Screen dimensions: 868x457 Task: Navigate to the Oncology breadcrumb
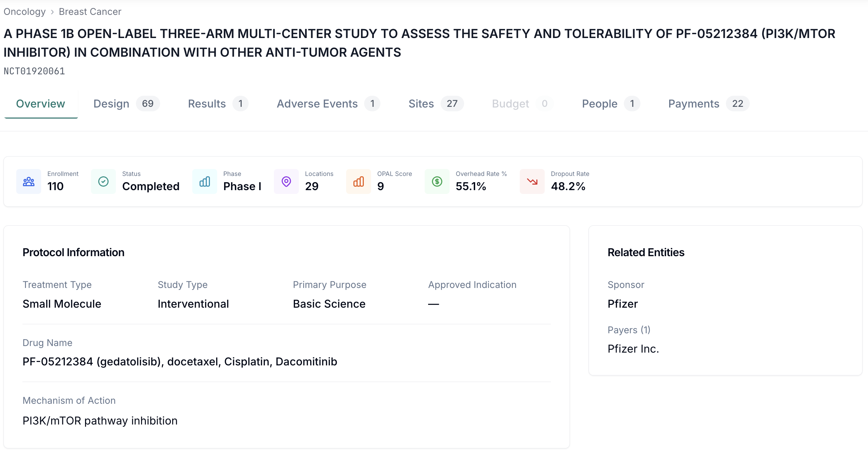click(24, 11)
